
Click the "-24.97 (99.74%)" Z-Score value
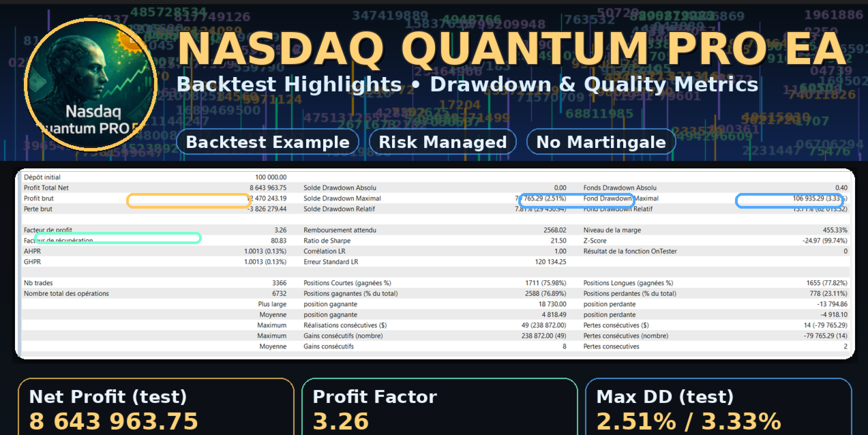(x=825, y=241)
